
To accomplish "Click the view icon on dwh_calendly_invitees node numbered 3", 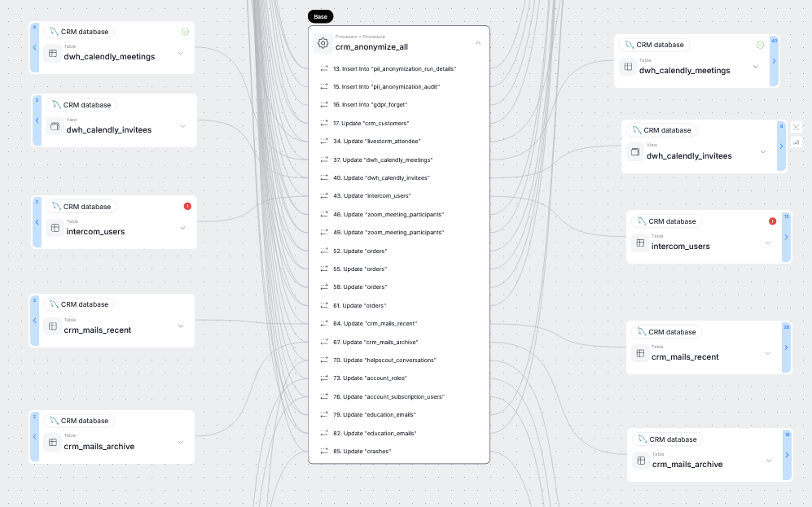I will pos(54,126).
